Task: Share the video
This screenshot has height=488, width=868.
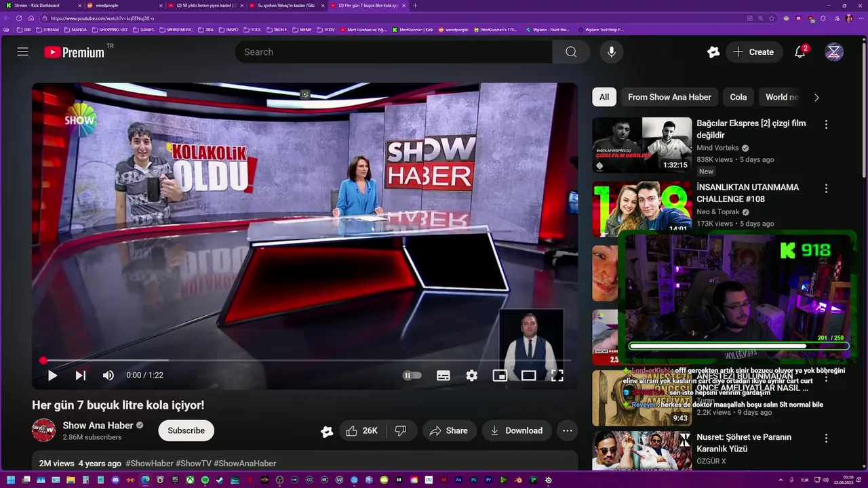Action: pos(449,430)
